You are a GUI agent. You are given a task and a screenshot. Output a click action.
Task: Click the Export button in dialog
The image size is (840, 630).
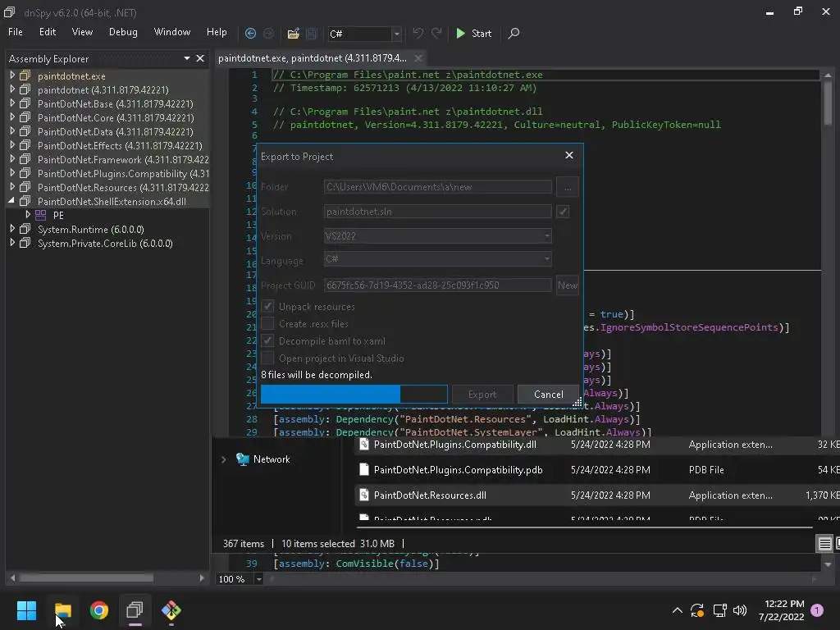(482, 395)
